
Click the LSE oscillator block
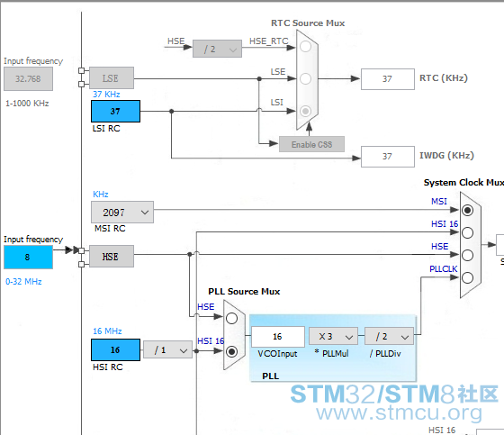pyautogui.click(x=112, y=78)
